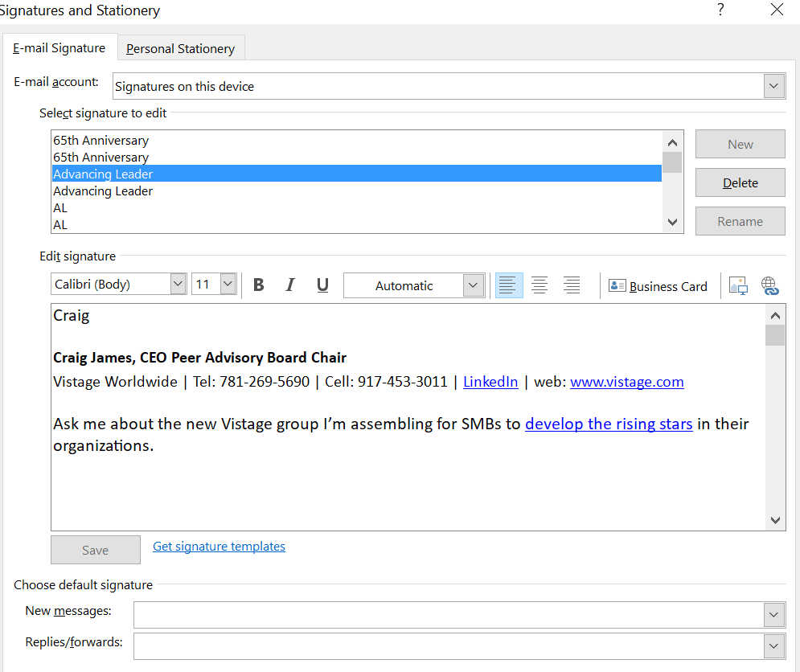
Task: Click the Save button
Action: coord(96,550)
